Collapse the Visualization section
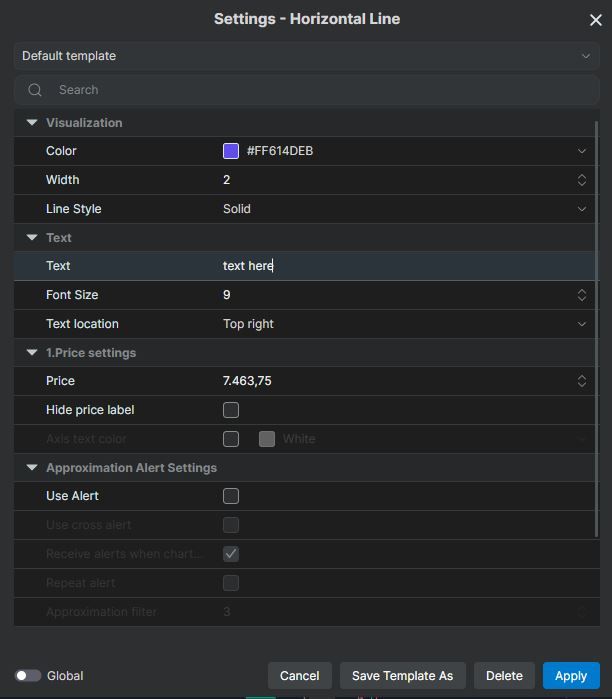The width and height of the screenshot is (612, 699). tap(32, 122)
